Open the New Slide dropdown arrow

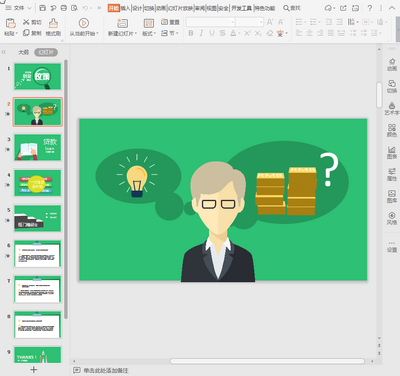click(136, 33)
